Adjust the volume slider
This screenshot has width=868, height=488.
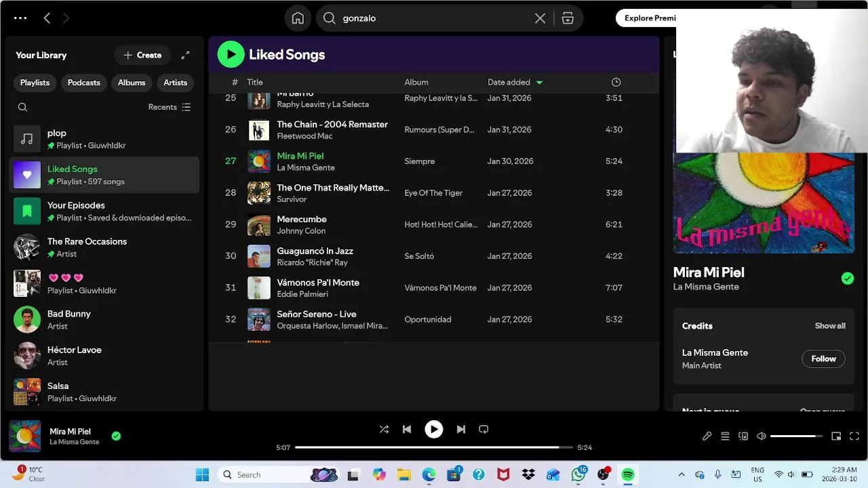[x=796, y=436]
